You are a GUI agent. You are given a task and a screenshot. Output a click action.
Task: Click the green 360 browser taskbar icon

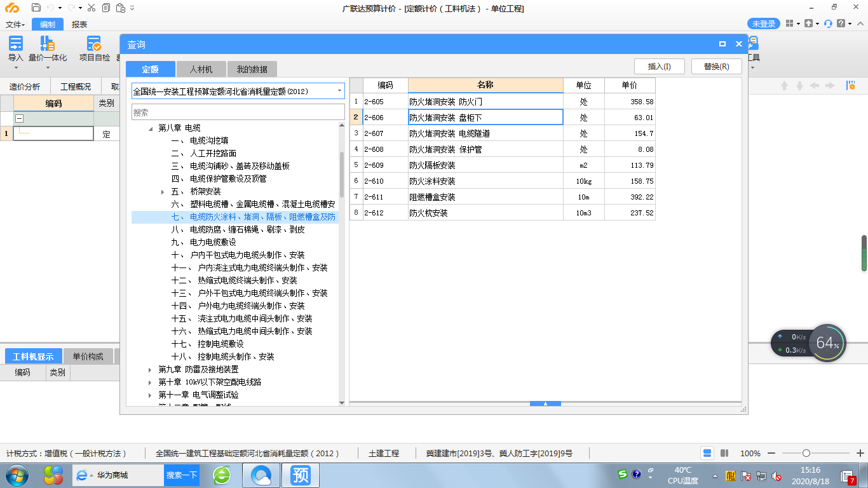click(x=222, y=475)
